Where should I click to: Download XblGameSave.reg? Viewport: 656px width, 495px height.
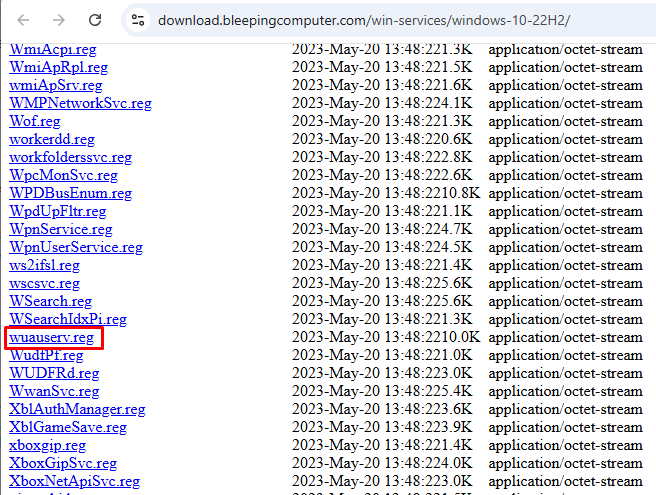pyautogui.click(x=68, y=427)
